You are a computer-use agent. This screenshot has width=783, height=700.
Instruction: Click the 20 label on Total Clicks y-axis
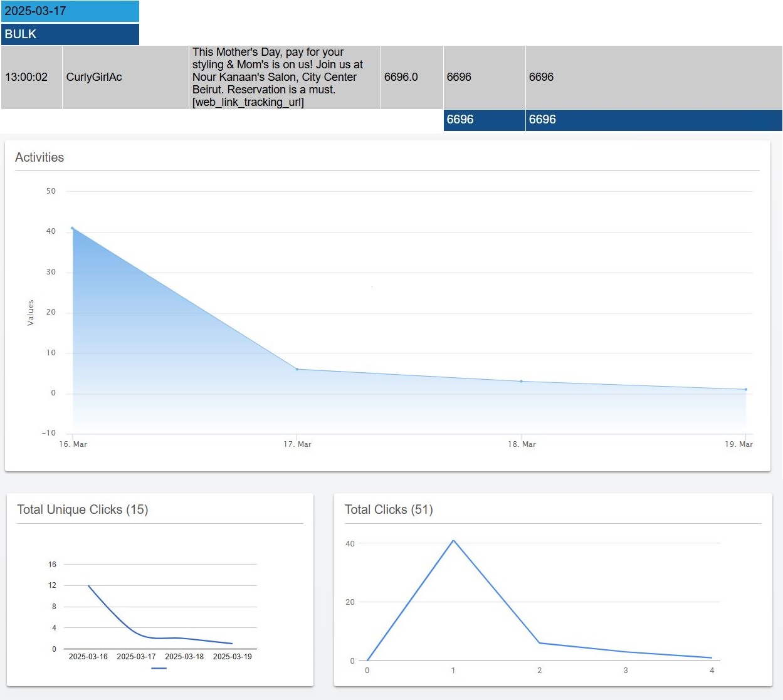click(350, 602)
